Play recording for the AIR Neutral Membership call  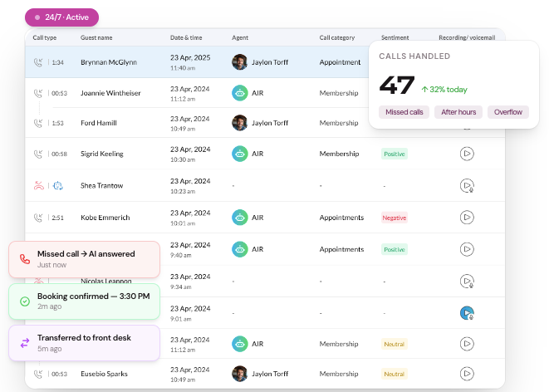tap(467, 344)
